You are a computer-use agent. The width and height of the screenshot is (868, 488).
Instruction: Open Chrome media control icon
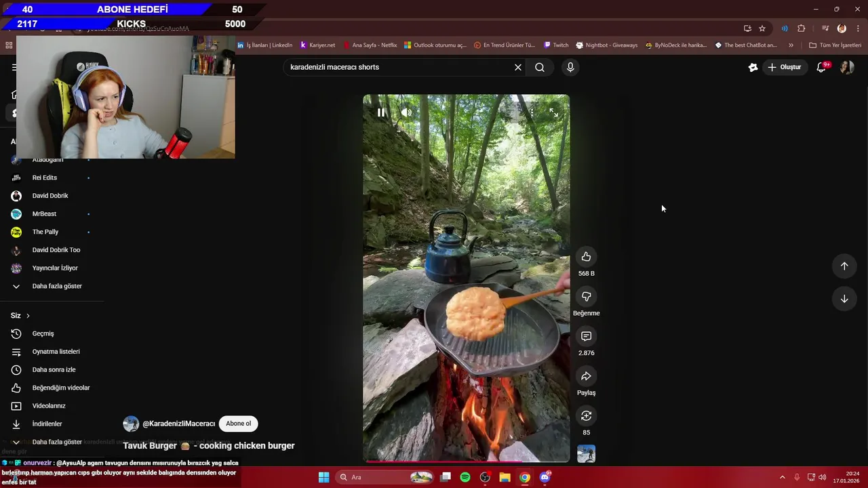pyautogui.click(x=825, y=28)
